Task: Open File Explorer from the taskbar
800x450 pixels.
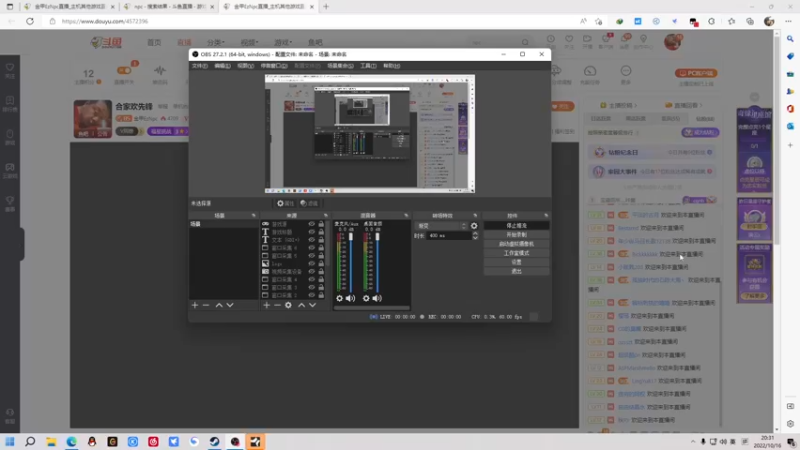Action: click(x=51, y=442)
